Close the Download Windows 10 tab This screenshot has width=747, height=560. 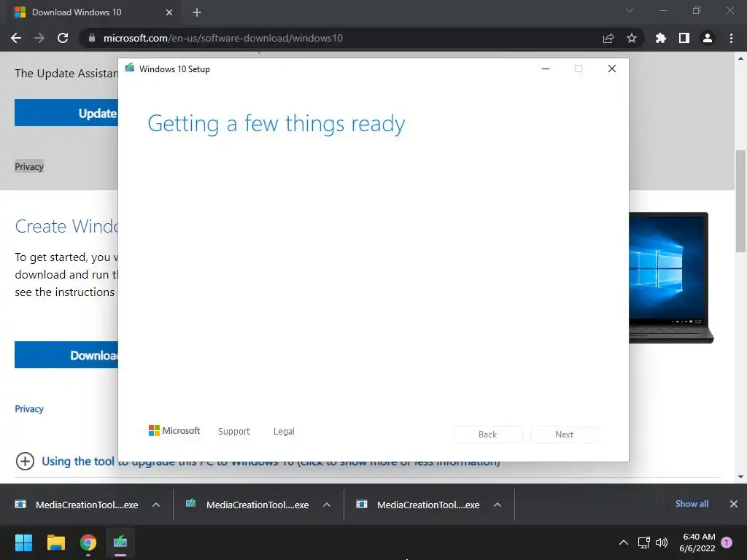tap(169, 12)
